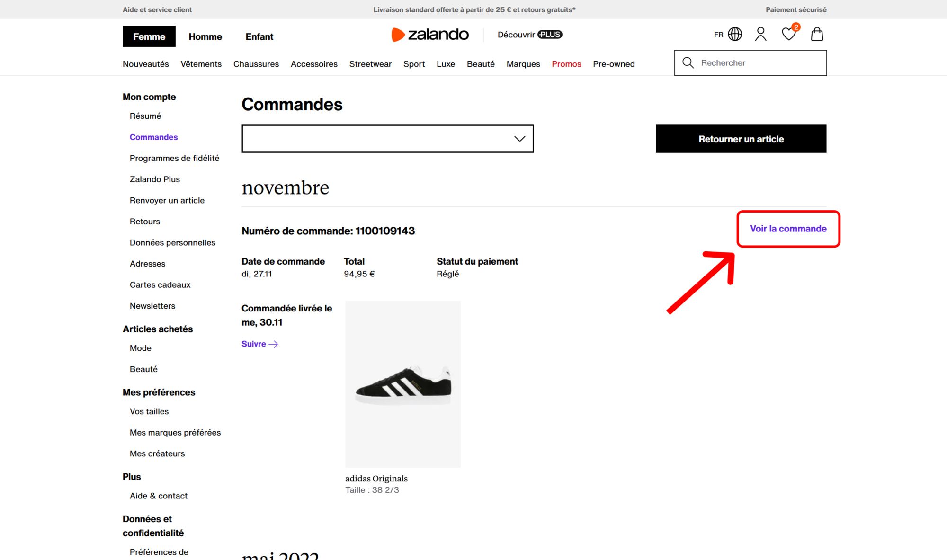Open Vos tailles link
947x560 pixels.
click(149, 411)
